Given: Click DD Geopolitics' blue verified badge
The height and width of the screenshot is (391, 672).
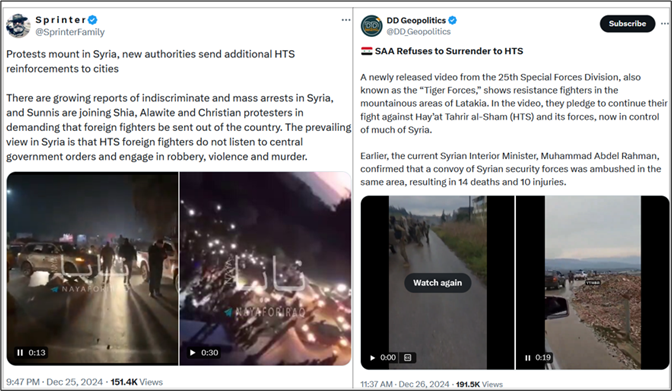Looking at the screenshot, I should click(x=452, y=20).
